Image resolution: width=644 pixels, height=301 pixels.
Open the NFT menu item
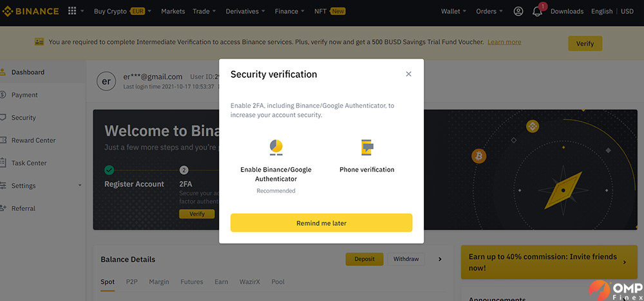330,12
